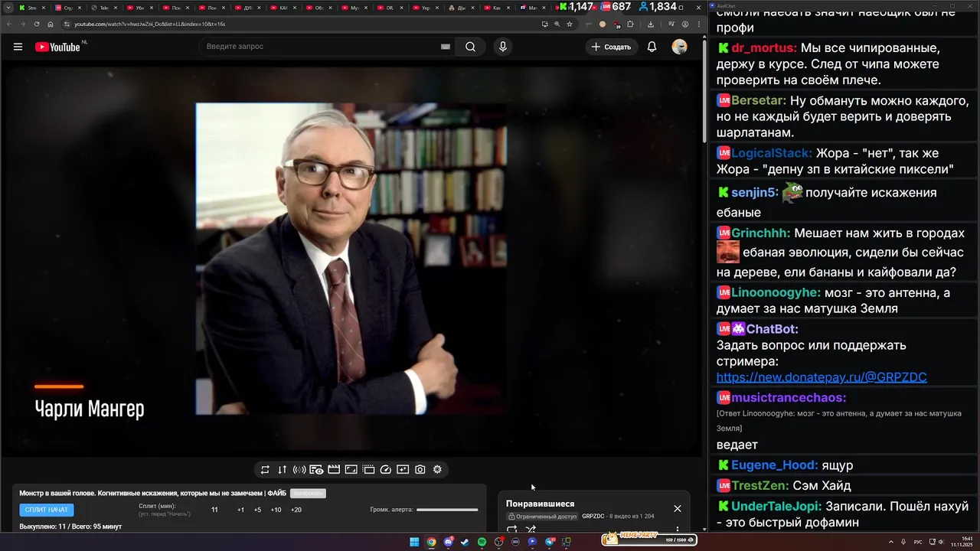The width and height of the screenshot is (980, 551).
Task: Switch РУС keyboard language in tray
Action: (918, 542)
